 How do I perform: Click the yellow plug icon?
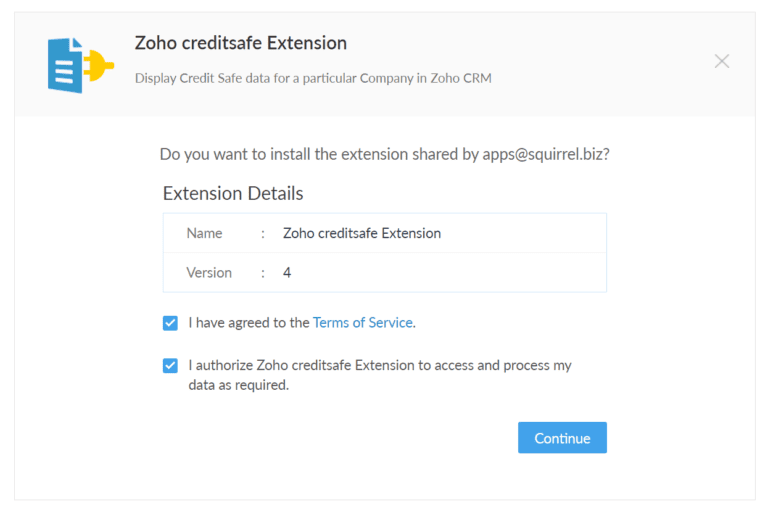click(98, 65)
